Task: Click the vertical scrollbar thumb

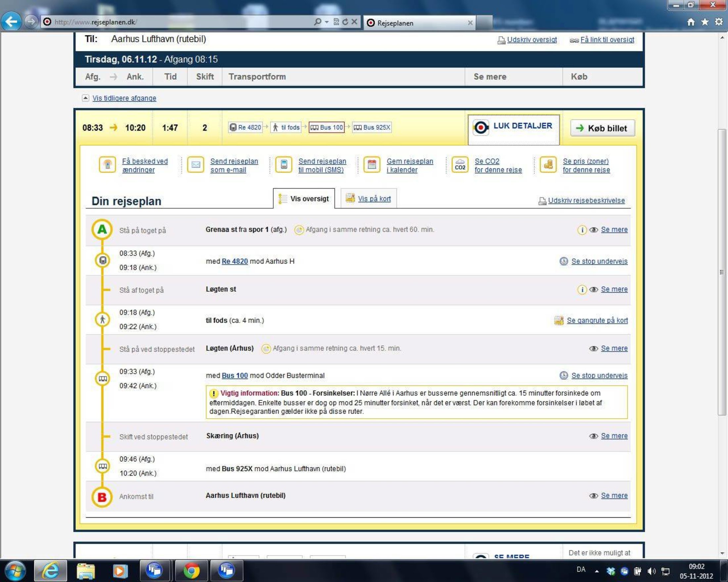Action: [x=722, y=272]
